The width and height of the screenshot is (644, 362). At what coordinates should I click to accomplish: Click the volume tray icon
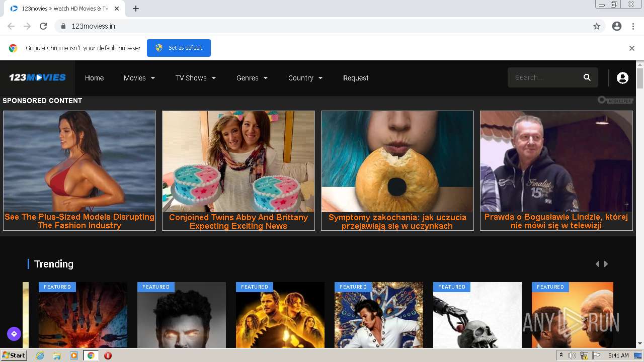(572, 355)
